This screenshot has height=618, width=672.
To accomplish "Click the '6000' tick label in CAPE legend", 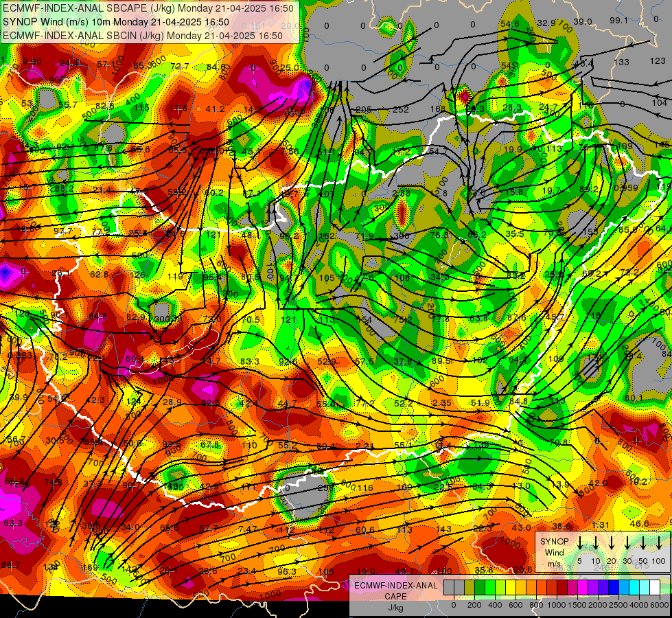I will [660, 605].
